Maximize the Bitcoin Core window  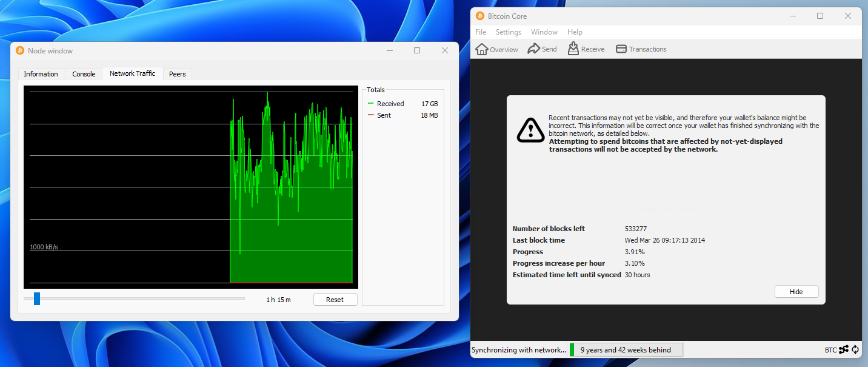coord(820,16)
